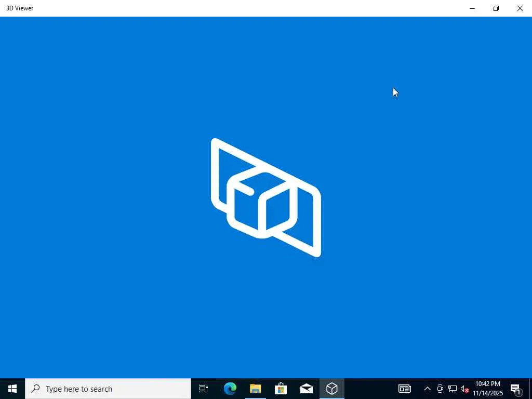The height and width of the screenshot is (399, 532).
Task: Click the magnifier icon in search box
Action: (x=35, y=389)
